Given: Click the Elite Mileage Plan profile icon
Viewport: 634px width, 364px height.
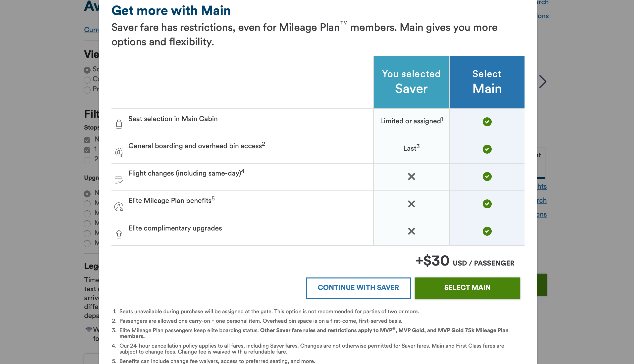Looking at the screenshot, I should [x=119, y=207].
